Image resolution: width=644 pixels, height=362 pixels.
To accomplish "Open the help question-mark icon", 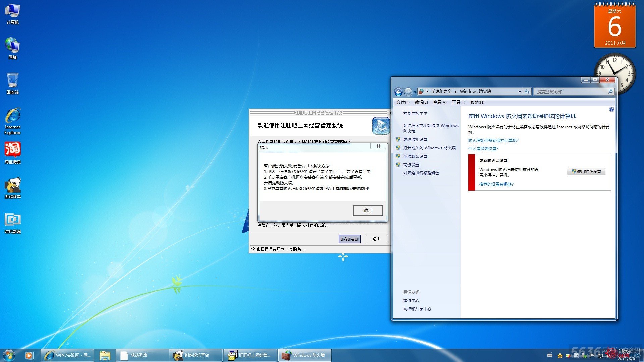I will [611, 110].
